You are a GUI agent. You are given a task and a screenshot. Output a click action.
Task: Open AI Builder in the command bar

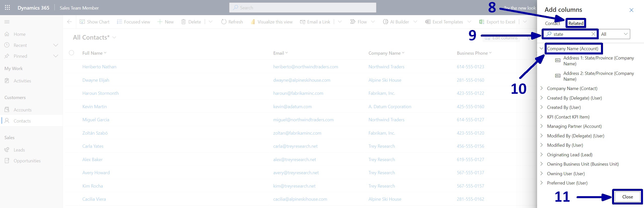coord(400,22)
